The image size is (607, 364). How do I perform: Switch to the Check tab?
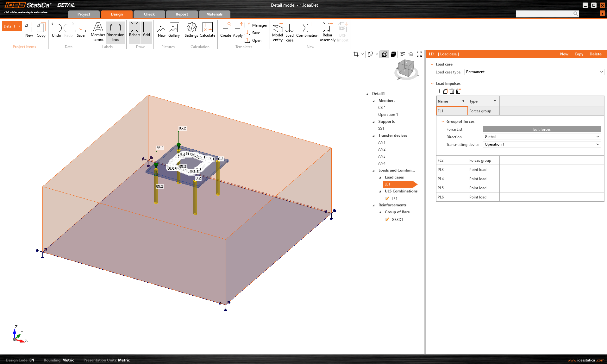click(x=149, y=14)
